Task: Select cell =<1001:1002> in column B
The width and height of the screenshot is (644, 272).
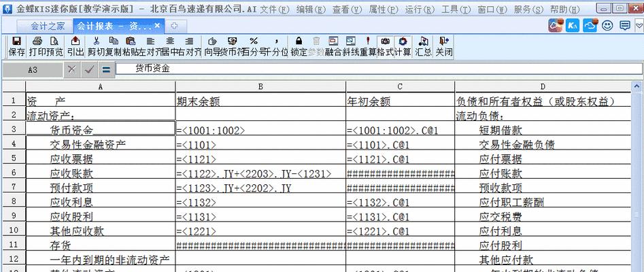Action: (261, 129)
